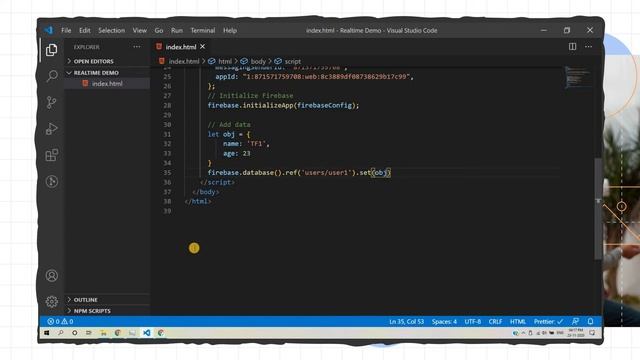Click the html breadcrumb item
The width and height of the screenshot is (640, 360).
(x=224, y=61)
